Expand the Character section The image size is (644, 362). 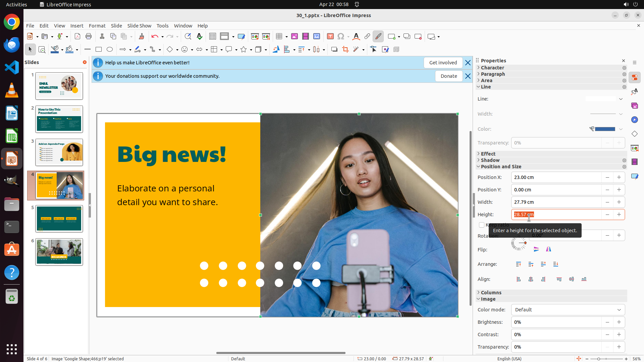click(x=492, y=68)
